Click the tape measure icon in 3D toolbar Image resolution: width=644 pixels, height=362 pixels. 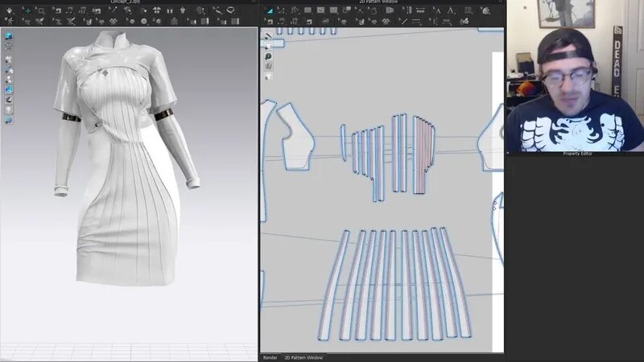(x=230, y=11)
